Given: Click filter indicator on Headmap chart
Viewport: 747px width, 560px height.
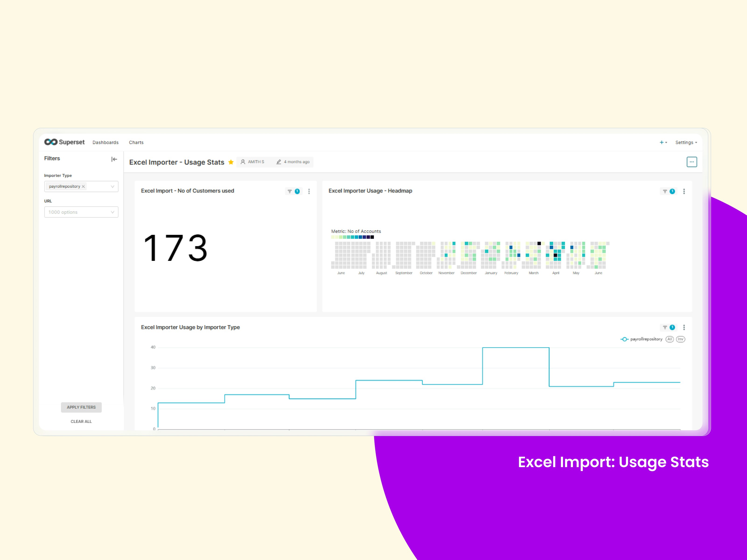Looking at the screenshot, I should coord(668,191).
